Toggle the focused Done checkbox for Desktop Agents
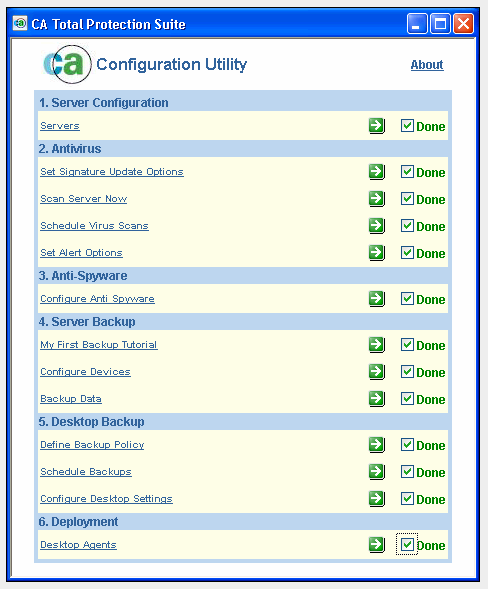488x589 pixels. 407,544
